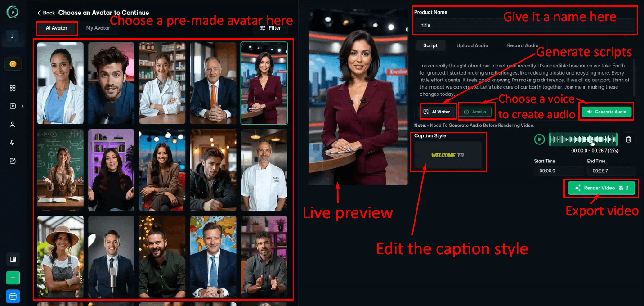Switch to the Record Audio tab
The image size is (644, 306).
coord(523,45)
